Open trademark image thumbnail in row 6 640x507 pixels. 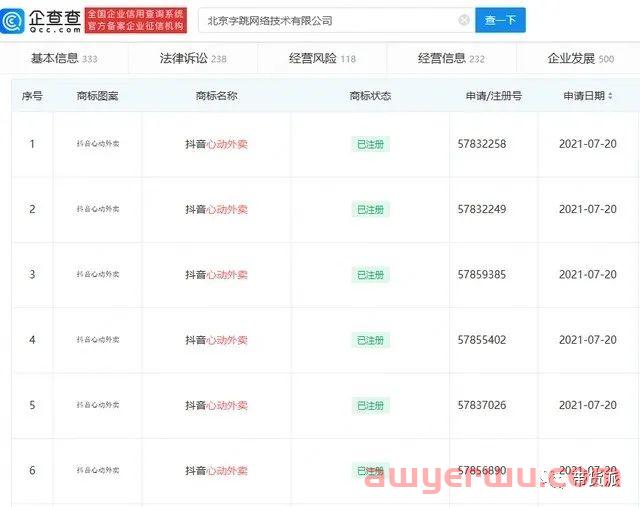[x=98, y=470]
